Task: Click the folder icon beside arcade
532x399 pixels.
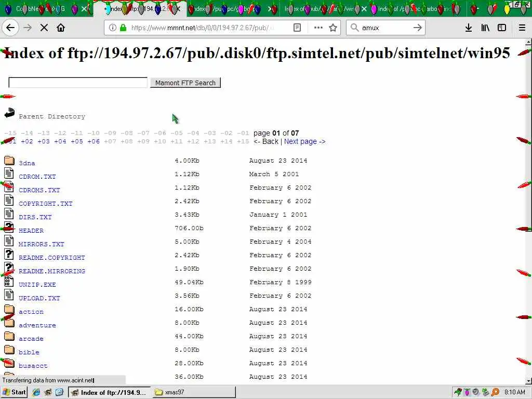Action: (9, 336)
